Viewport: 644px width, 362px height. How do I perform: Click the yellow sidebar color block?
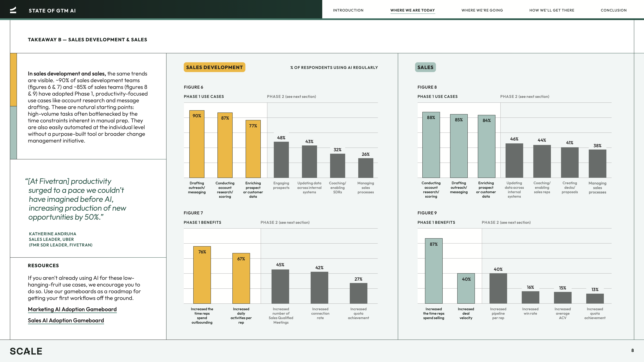point(14,80)
